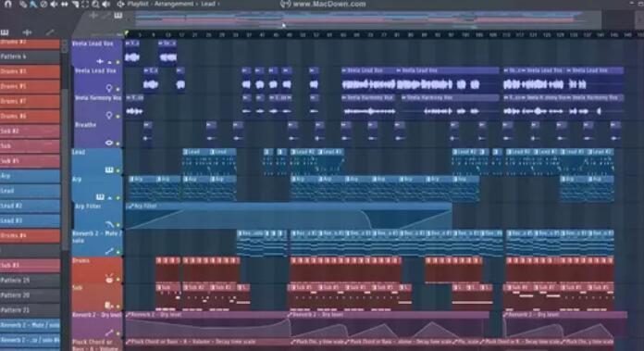
Task: Select the delete tool (crossed circle)
Action: pos(43,4)
